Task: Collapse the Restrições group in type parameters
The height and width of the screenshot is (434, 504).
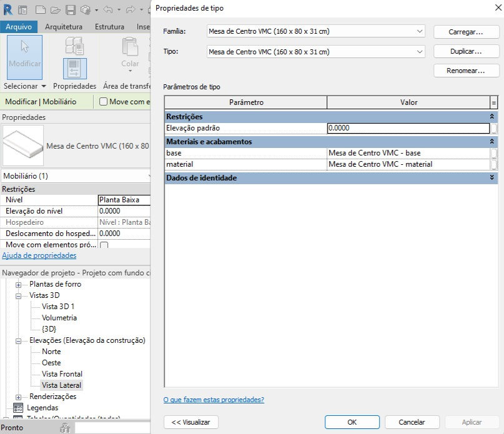Action: [492, 116]
